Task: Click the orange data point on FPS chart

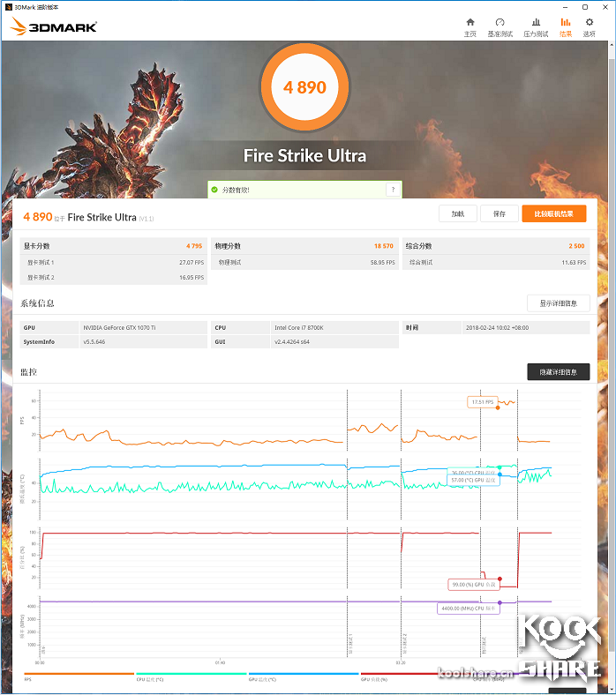Action: click(x=498, y=407)
